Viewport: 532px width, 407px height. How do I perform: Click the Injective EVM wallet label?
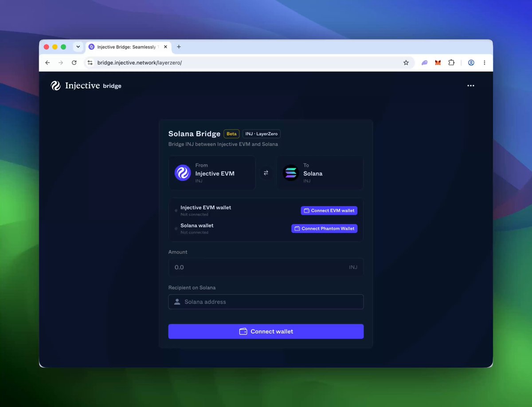[x=206, y=207]
